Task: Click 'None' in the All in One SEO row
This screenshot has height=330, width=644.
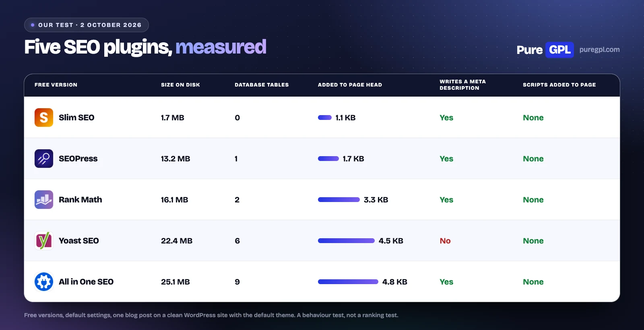Action: pyautogui.click(x=533, y=282)
